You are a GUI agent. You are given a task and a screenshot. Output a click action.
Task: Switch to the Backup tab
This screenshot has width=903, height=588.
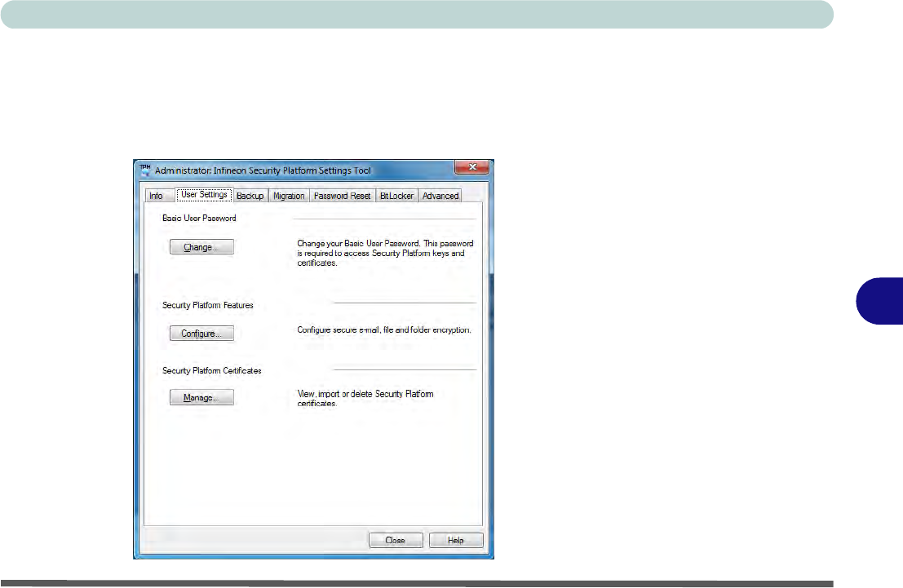[250, 196]
